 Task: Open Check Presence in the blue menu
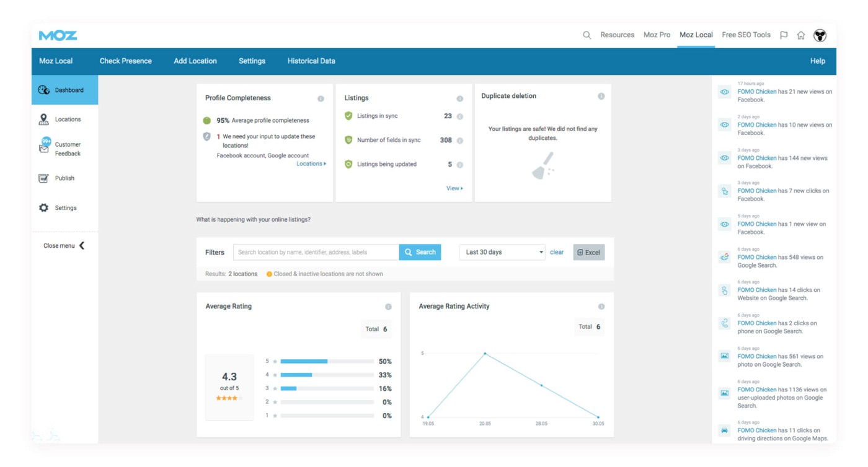pos(125,61)
